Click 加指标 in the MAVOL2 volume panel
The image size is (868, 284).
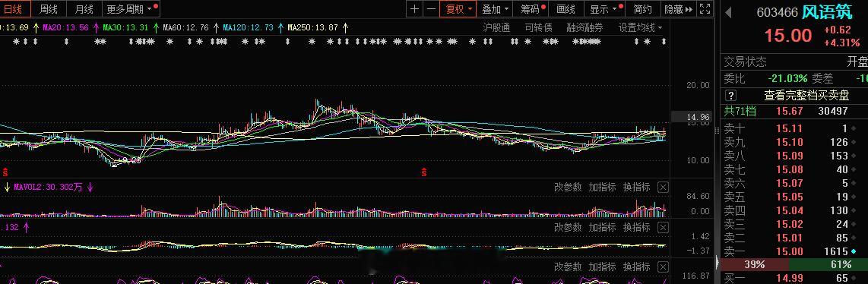tap(602, 188)
